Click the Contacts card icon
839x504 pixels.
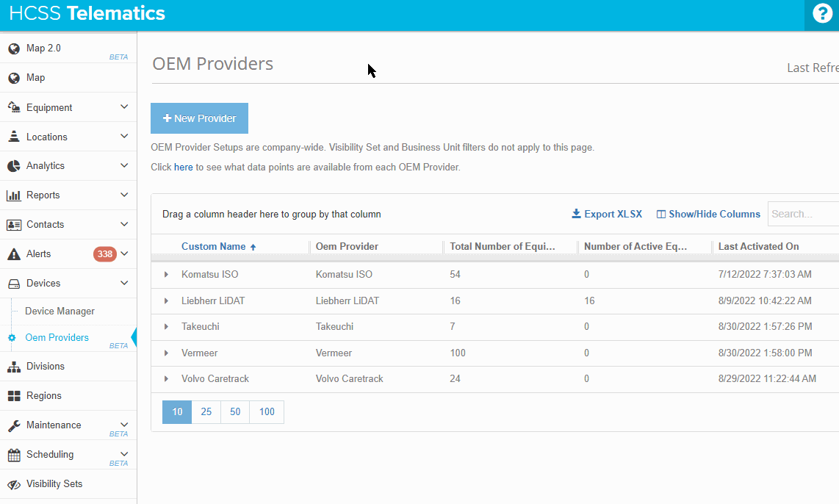click(14, 225)
